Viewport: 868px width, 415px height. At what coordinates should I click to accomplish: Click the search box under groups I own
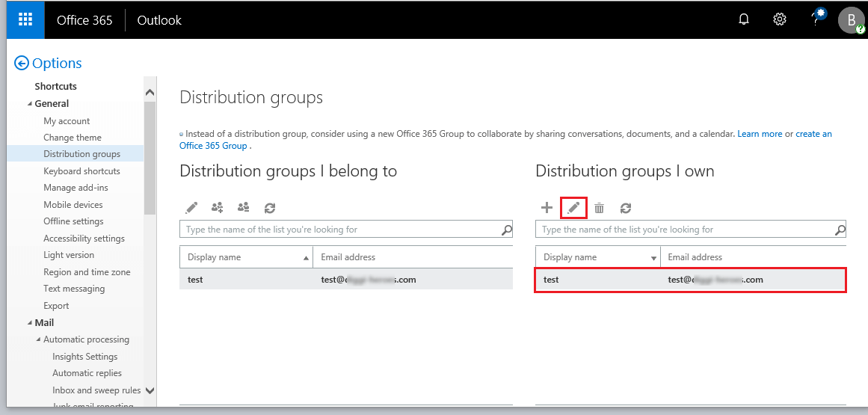[x=683, y=230]
